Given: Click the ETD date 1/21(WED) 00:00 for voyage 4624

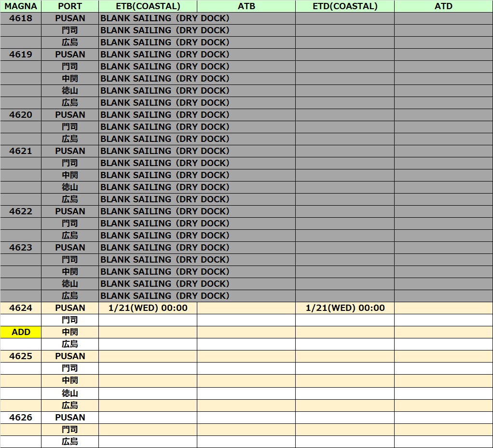Looking at the screenshot, I should click(x=345, y=308).
